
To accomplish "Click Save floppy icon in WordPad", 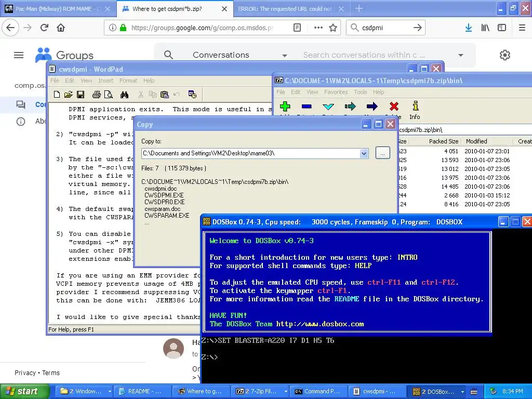I will (81, 95).
